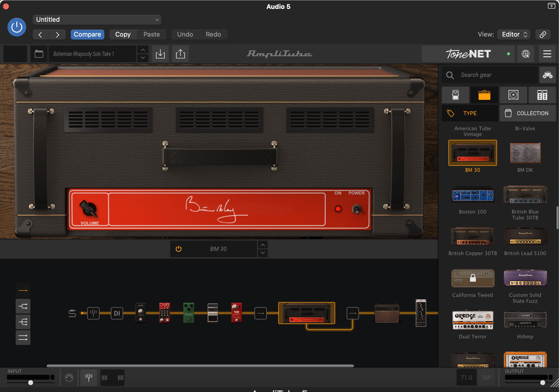Select the first black pedal in chain
Viewport: 560px width, 392px height.
141,313
